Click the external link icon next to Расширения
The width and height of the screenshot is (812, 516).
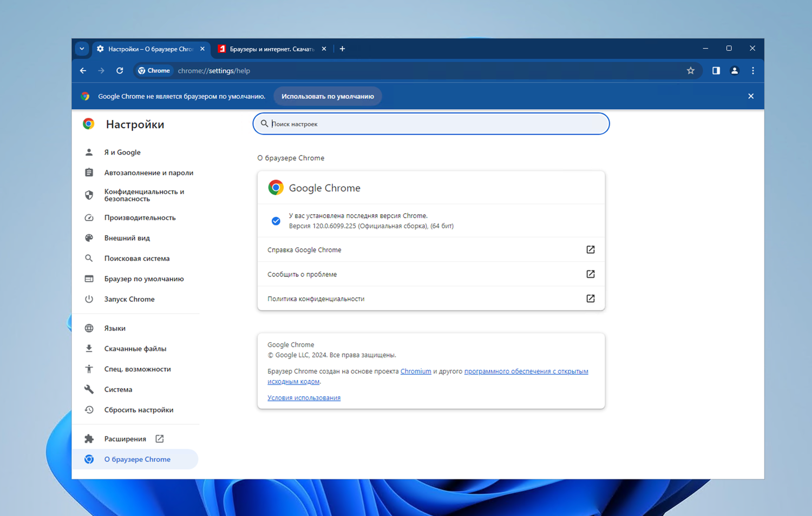160,439
